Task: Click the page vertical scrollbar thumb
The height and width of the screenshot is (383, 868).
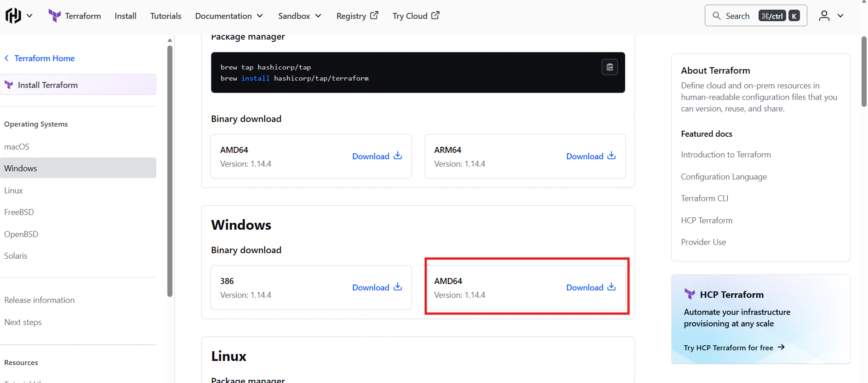Action: (864, 71)
